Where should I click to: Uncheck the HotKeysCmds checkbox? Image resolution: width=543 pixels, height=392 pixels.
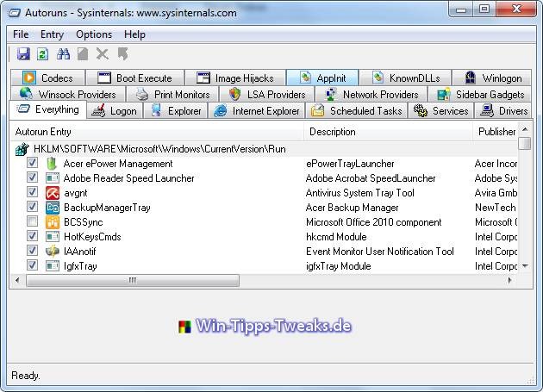32,236
